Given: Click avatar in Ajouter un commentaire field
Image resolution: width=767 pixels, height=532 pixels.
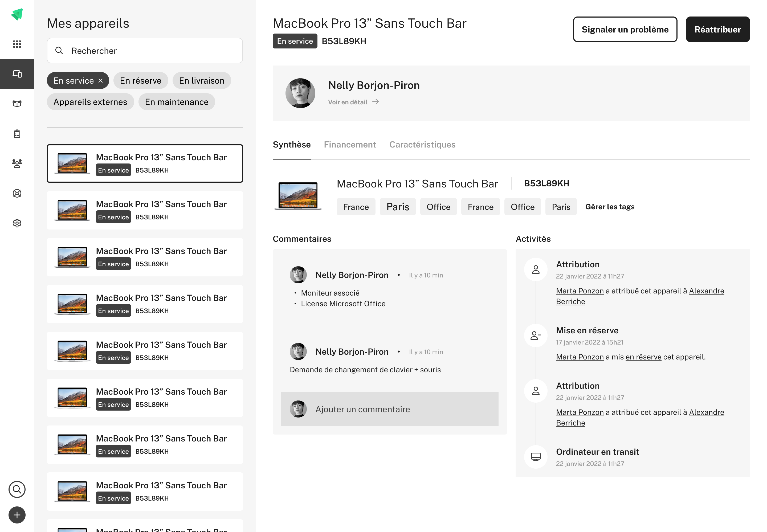Looking at the screenshot, I should tap(298, 409).
